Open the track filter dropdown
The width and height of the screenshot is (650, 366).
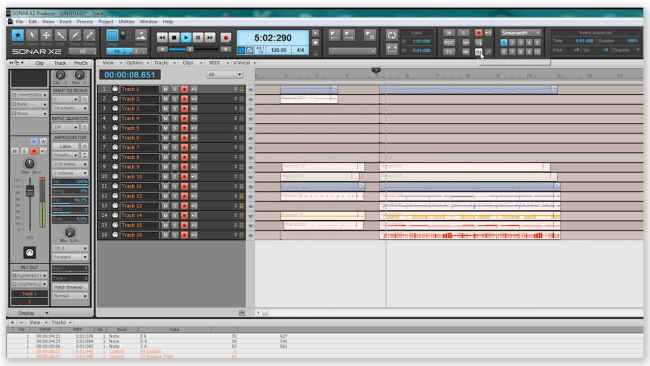click(x=224, y=75)
